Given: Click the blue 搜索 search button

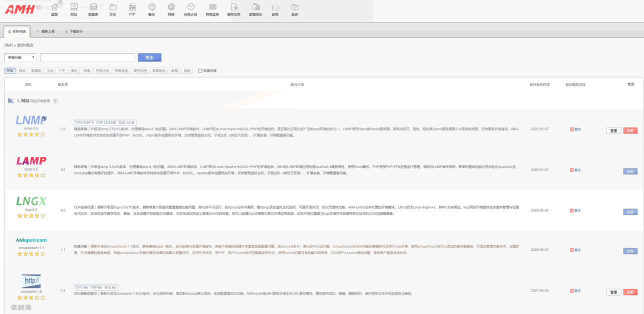Looking at the screenshot, I should click(x=149, y=57).
